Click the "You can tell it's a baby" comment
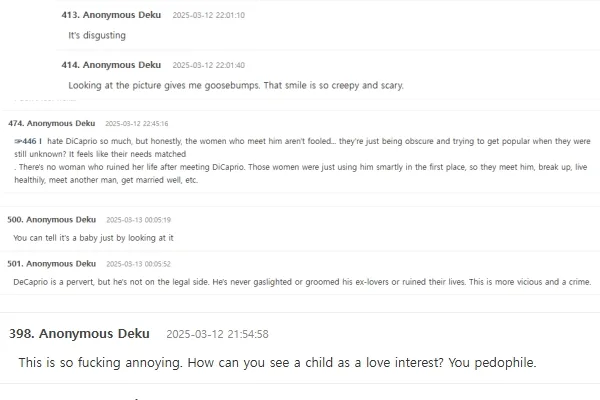Image resolution: width=600 pixels, height=400 pixels. pyautogui.click(x=93, y=238)
